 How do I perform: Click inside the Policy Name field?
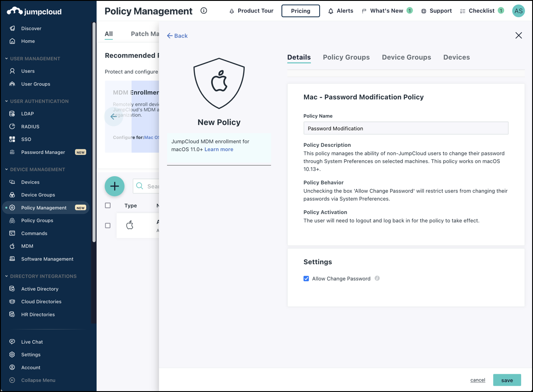pyautogui.click(x=406, y=128)
